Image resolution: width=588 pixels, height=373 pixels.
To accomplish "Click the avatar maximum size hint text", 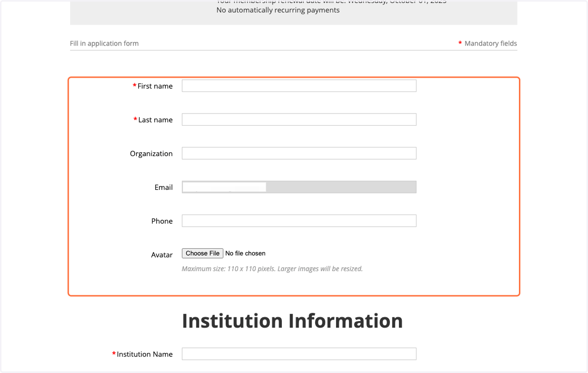I will (272, 269).
